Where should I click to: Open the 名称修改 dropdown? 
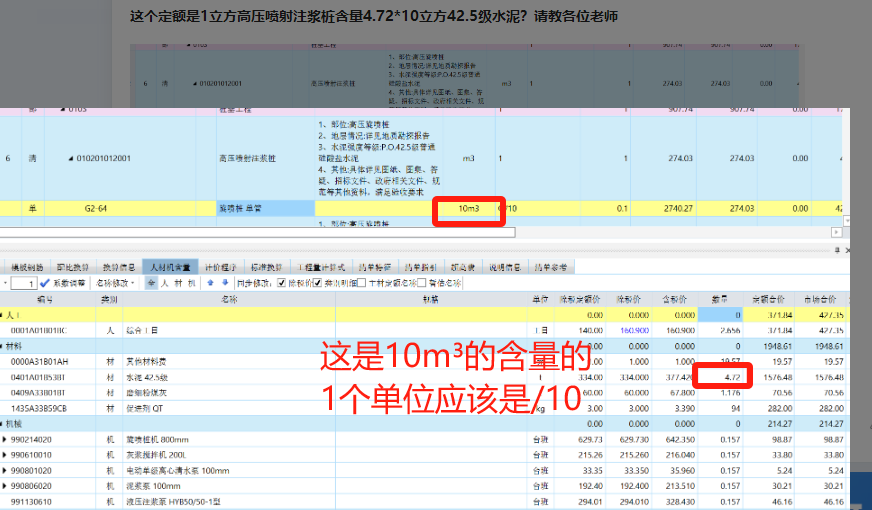(115, 283)
